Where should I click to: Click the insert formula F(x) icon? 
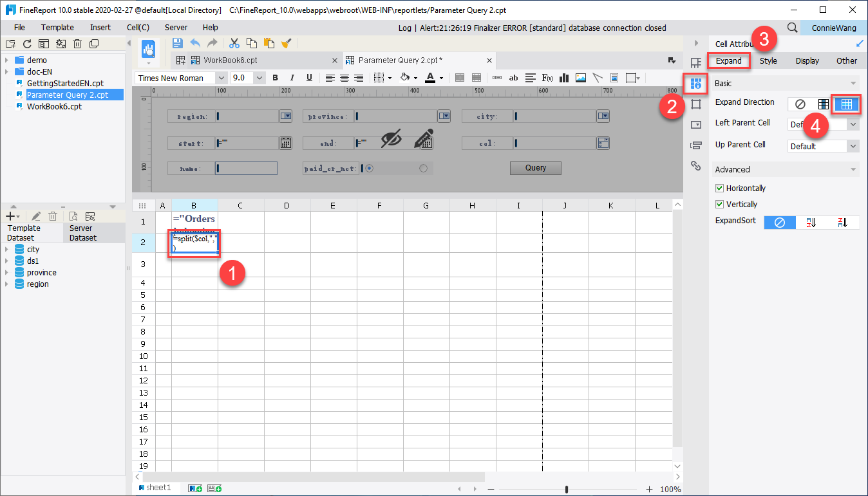coord(547,77)
